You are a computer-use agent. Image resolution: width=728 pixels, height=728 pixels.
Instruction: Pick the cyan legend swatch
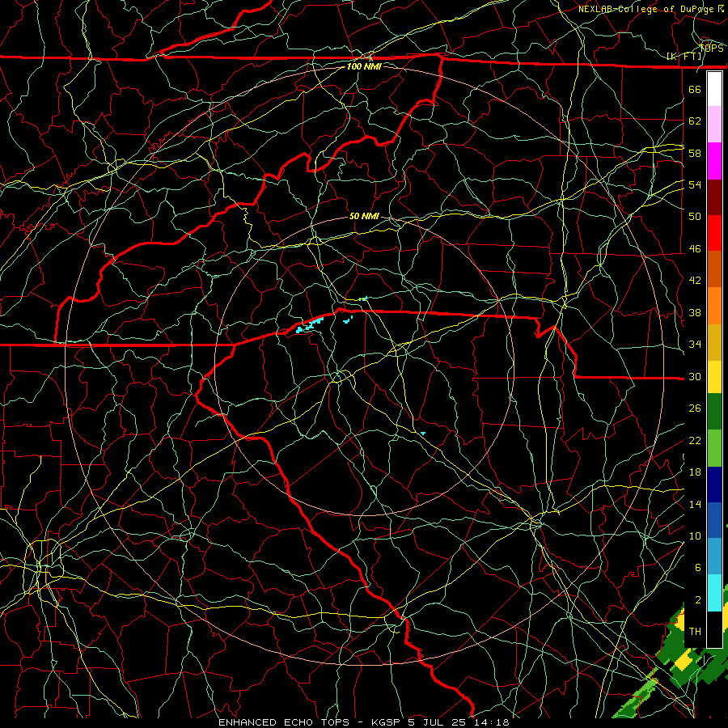(714, 593)
